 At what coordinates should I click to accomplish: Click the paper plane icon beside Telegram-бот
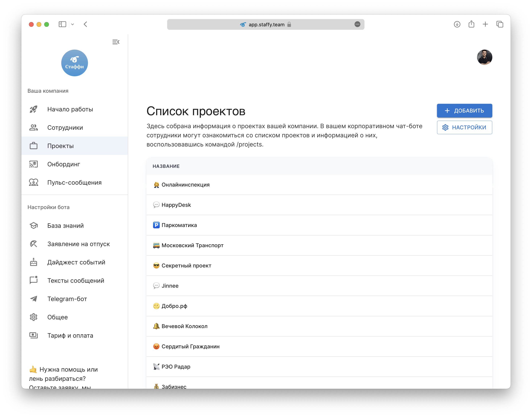click(33, 299)
